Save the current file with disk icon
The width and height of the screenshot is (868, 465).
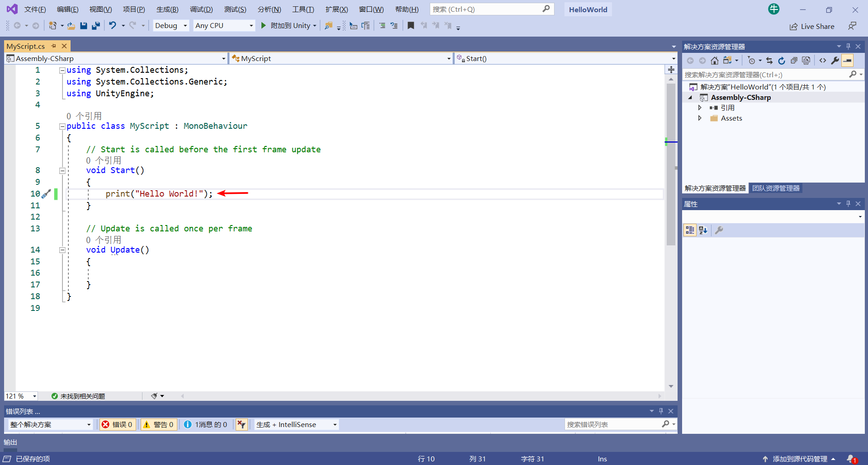coord(84,26)
